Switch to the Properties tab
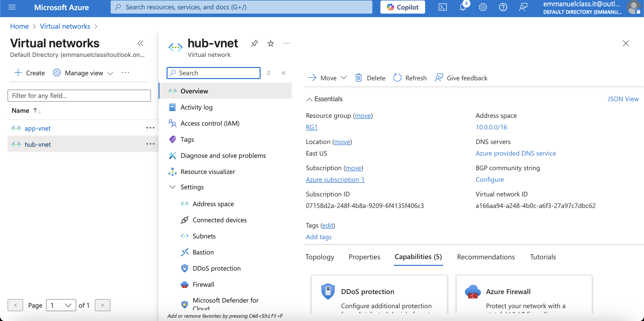 [x=364, y=257]
